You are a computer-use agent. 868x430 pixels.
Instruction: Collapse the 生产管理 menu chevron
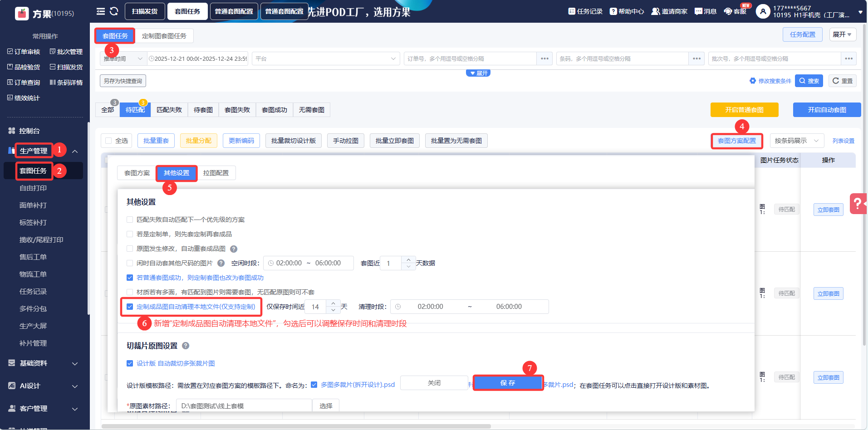point(75,151)
